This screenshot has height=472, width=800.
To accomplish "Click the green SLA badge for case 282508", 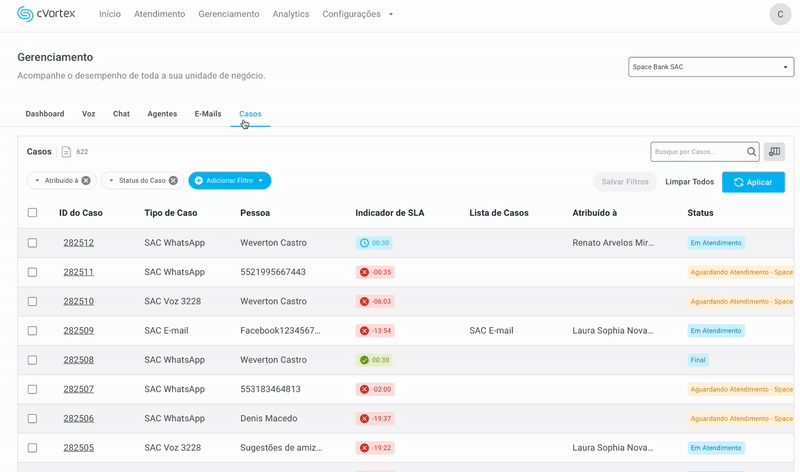I will 374,360.
